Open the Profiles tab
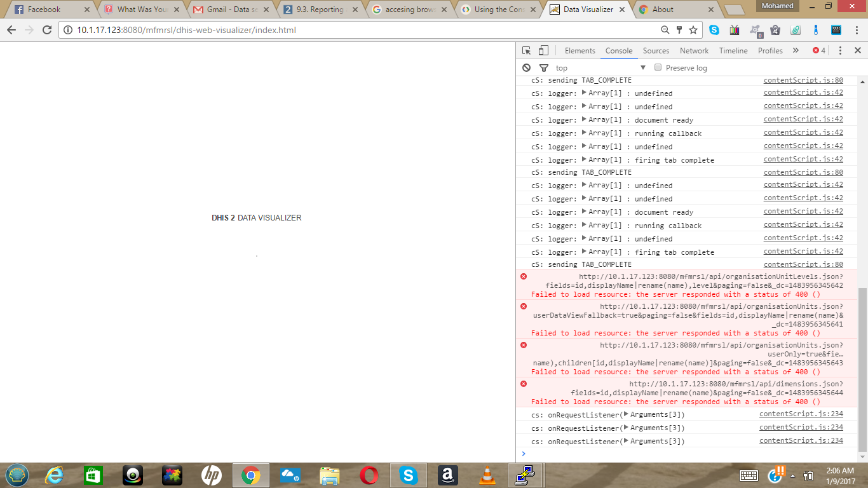The width and height of the screenshot is (868, 488). click(x=770, y=51)
